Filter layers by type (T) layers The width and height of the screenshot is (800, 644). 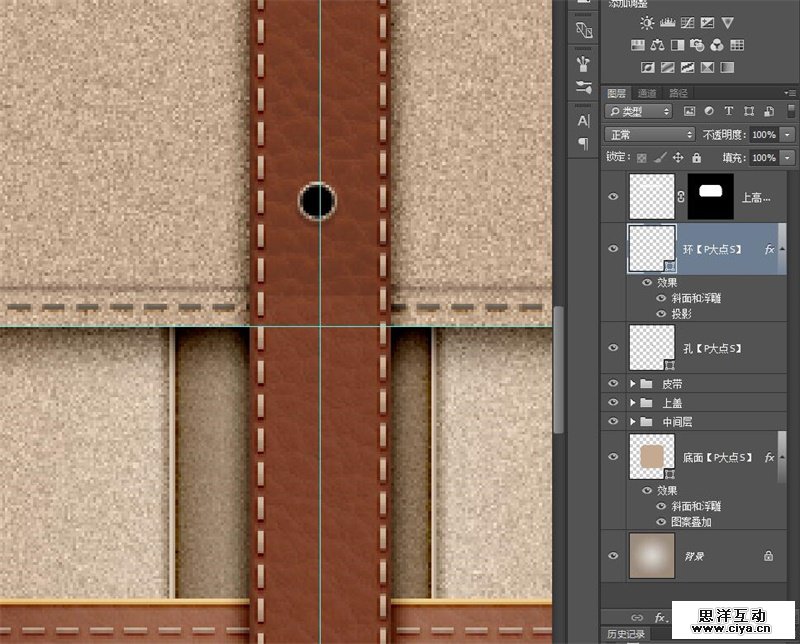point(728,111)
